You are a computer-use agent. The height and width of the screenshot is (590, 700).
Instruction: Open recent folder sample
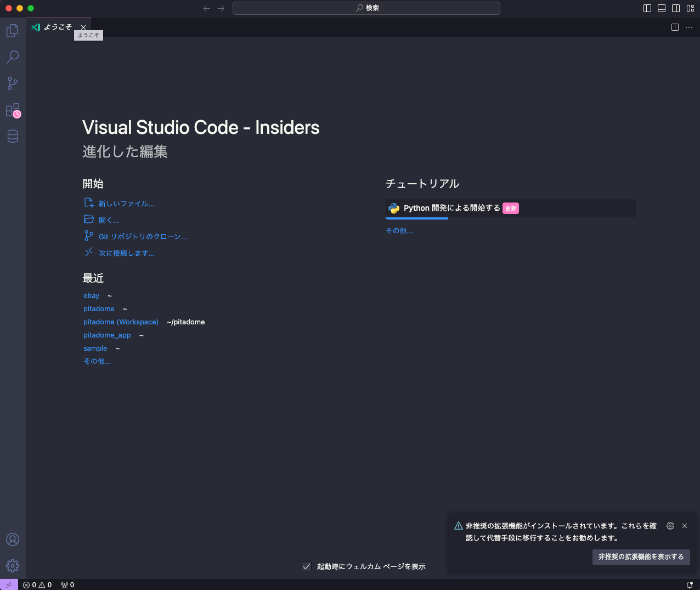[95, 349]
